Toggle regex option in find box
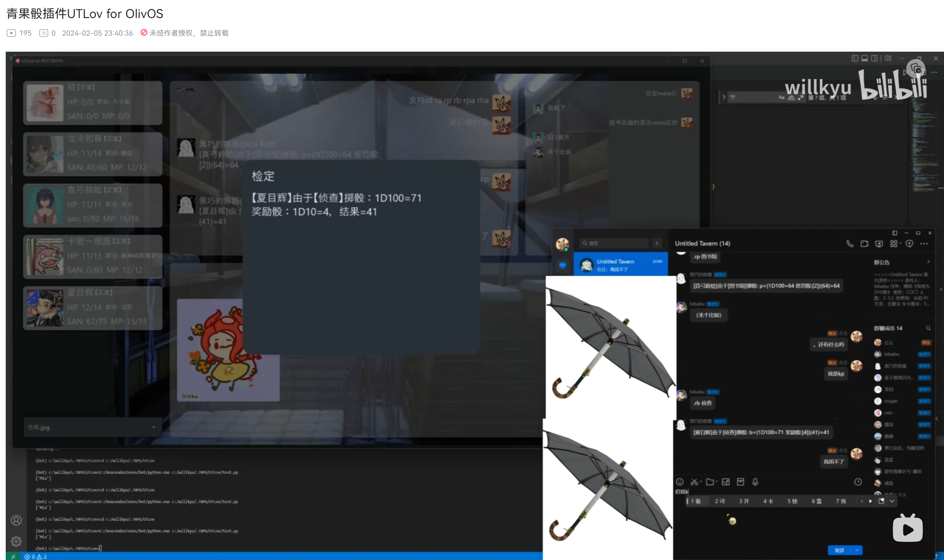This screenshot has width=944, height=560. [800, 97]
